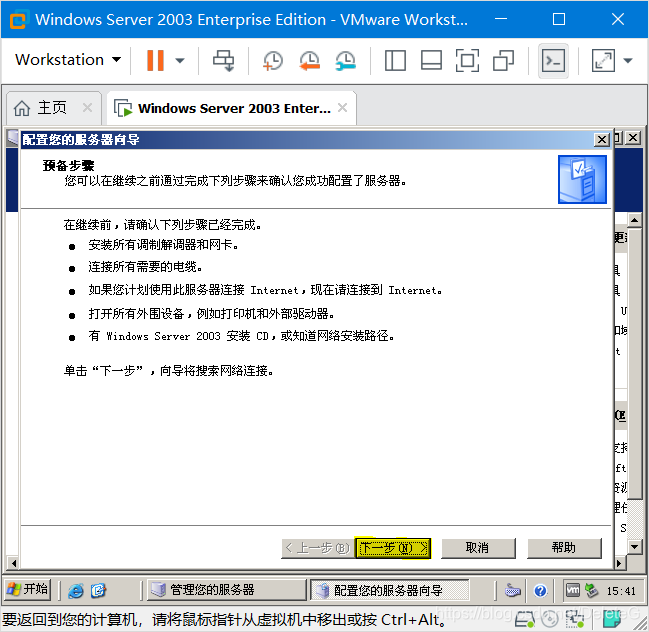Click VMware status bar hard disk icon
The height and width of the screenshot is (632, 649).
click(524, 619)
